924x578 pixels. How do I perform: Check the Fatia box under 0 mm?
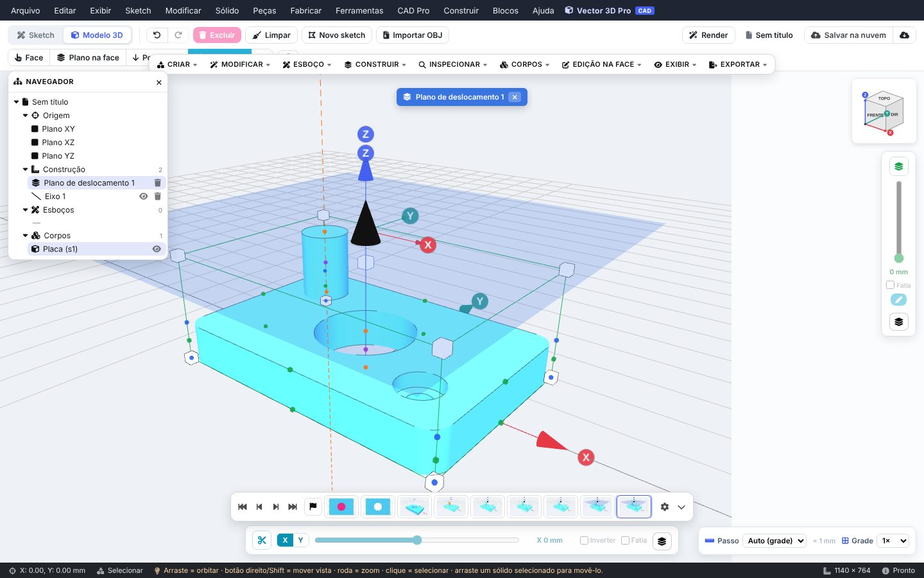click(890, 285)
